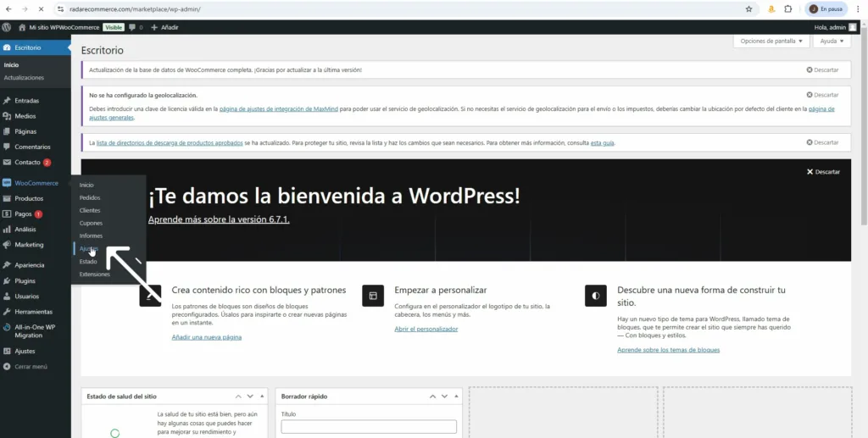868x438 pixels.
Task: Click the Apariencia brush icon
Action: (7, 265)
